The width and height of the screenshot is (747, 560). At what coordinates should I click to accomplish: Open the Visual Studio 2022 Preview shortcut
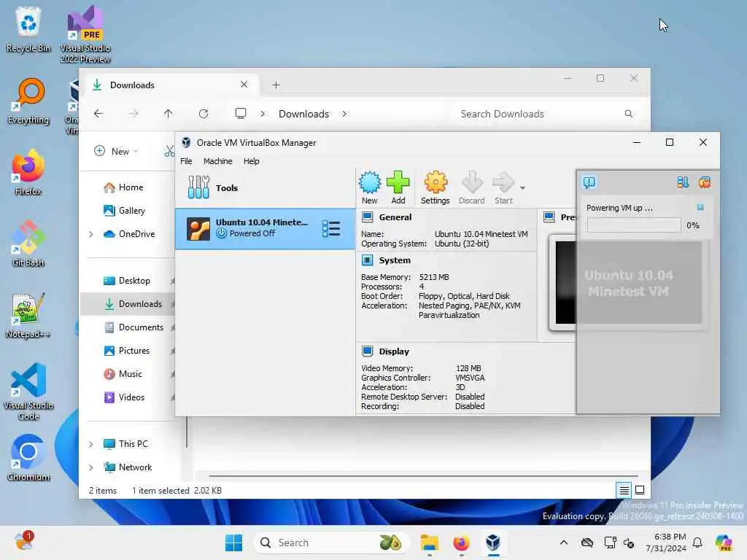click(85, 34)
